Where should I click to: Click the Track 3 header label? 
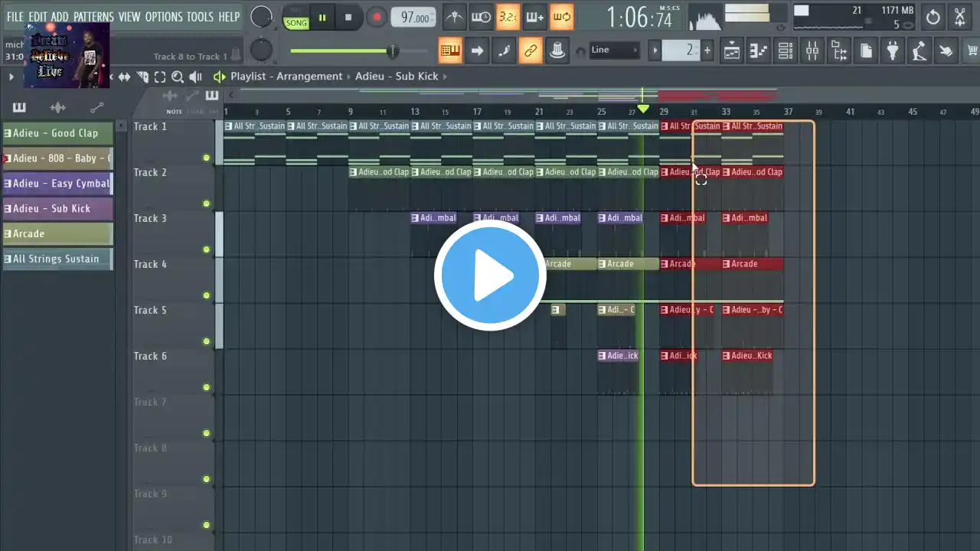(x=150, y=219)
